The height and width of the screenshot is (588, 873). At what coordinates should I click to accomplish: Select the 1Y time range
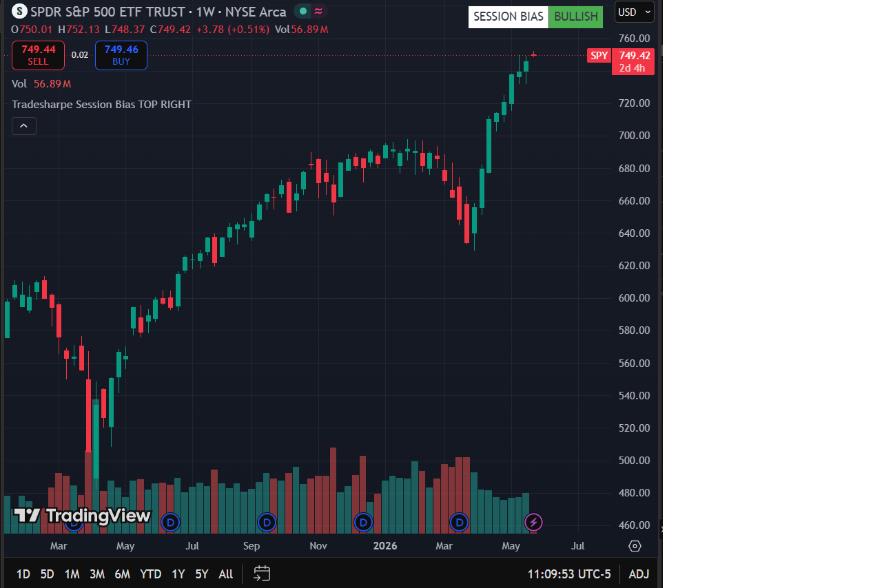tap(178, 574)
